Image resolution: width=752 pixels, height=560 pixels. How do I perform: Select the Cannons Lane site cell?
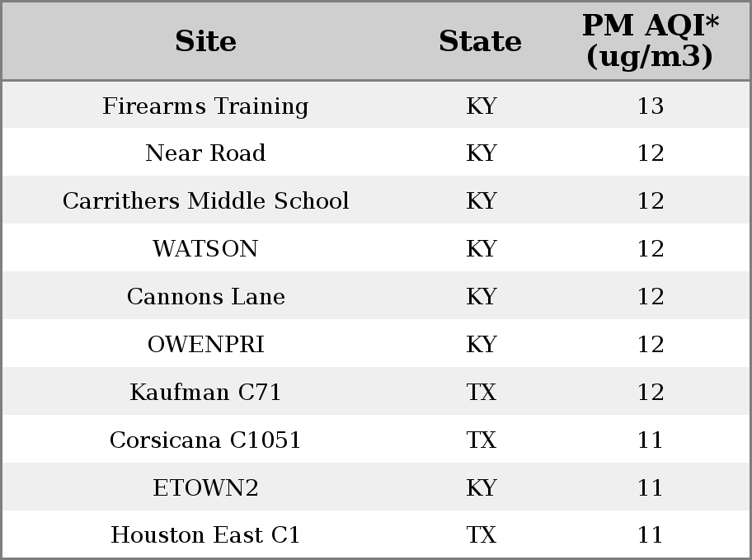205,297
